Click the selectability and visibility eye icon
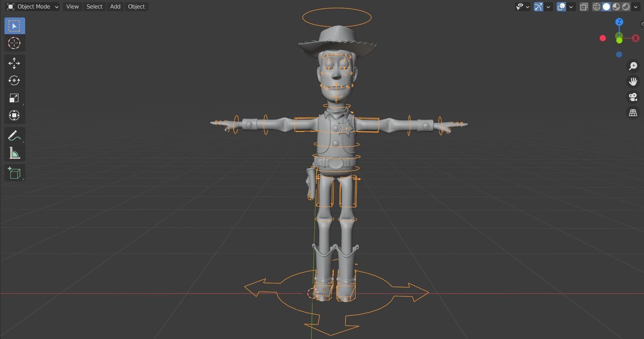Viewport: 644px width, 339px height. (x=520, y=6)
